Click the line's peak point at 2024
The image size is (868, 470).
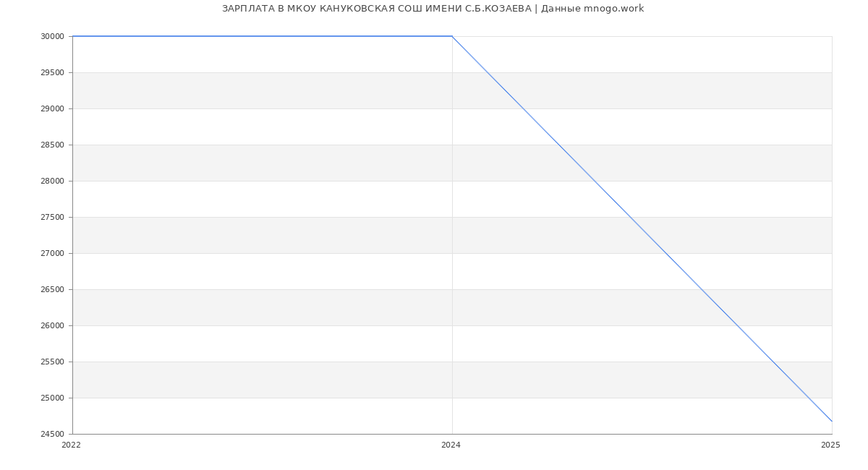click(452, 36)
